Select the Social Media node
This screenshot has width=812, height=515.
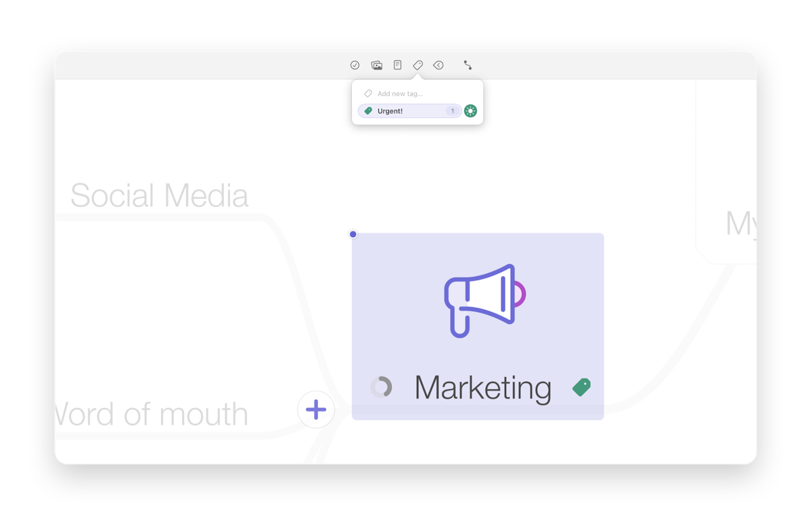160,195
